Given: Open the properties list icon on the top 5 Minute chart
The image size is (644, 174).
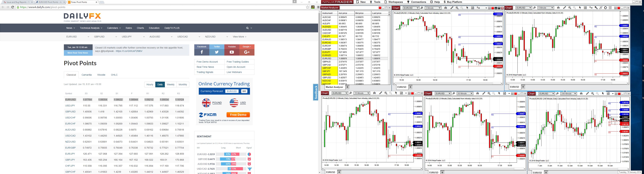Looking at the screenshot, I should (x=611, y=8).
